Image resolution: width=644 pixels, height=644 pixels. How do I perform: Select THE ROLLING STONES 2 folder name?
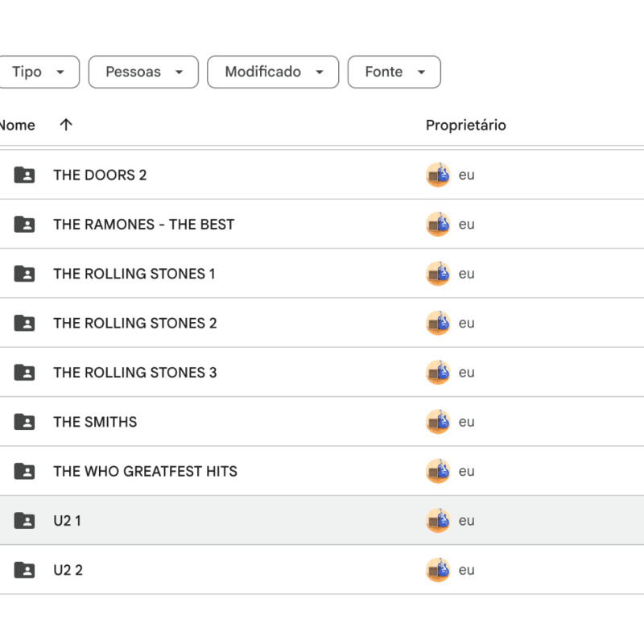point(134,323)
